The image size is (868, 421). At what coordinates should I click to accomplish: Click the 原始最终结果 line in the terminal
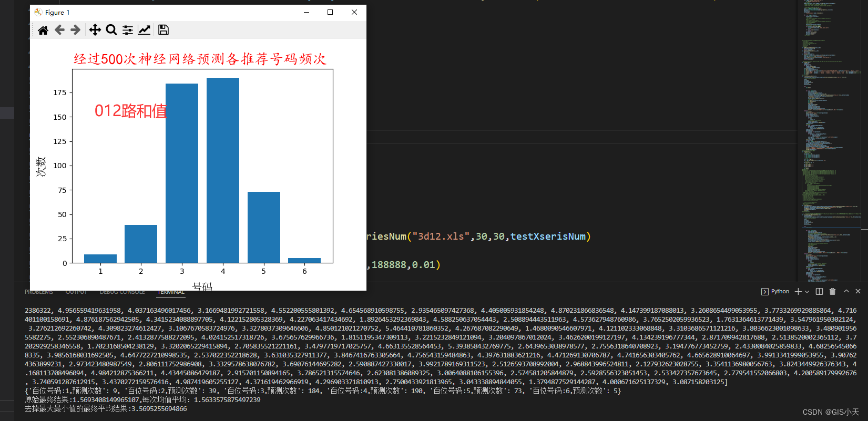142,400
